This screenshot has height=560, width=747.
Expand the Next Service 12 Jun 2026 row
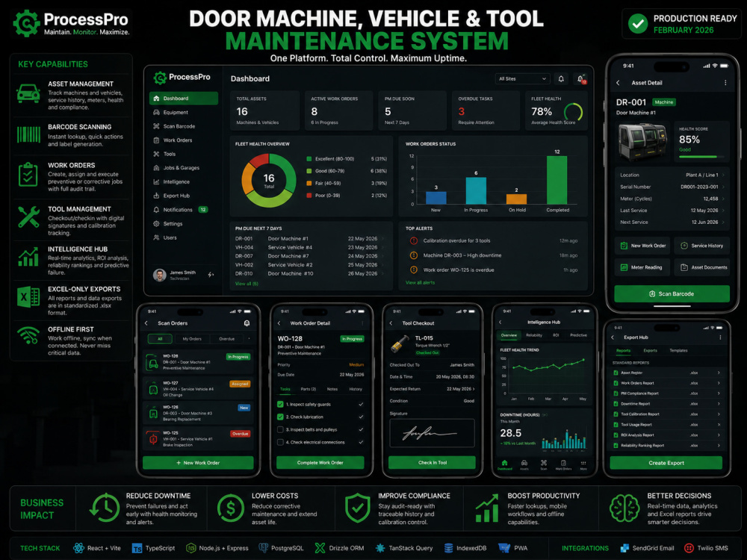(x=672, y=222)
